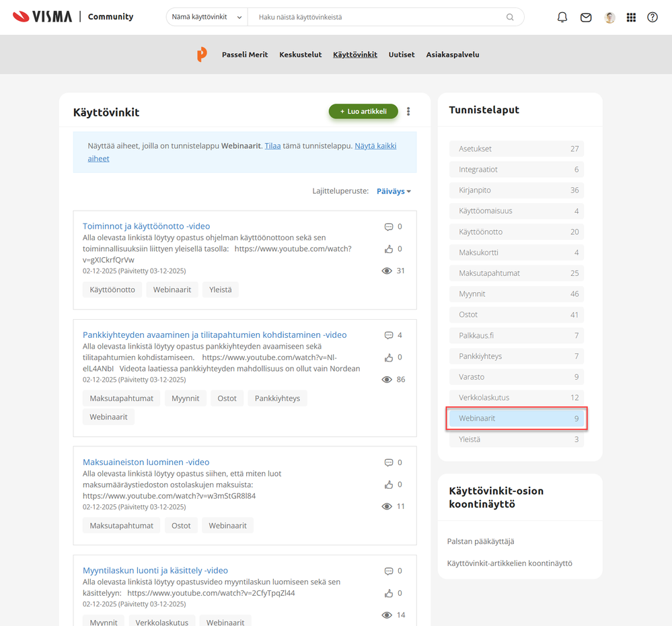Open the Käyttövinkit three-dot options menu

coord(408,112)
